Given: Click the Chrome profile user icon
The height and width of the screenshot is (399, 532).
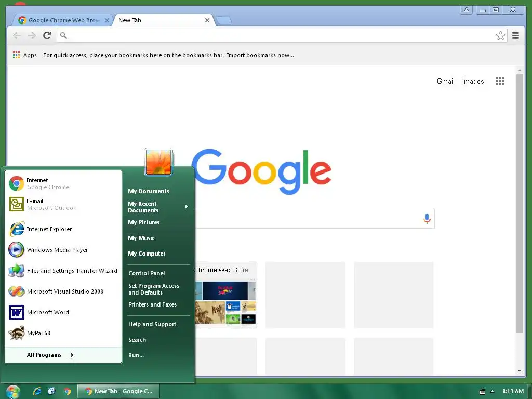Looking at the screenshot, I should click(x=467, y=10).
